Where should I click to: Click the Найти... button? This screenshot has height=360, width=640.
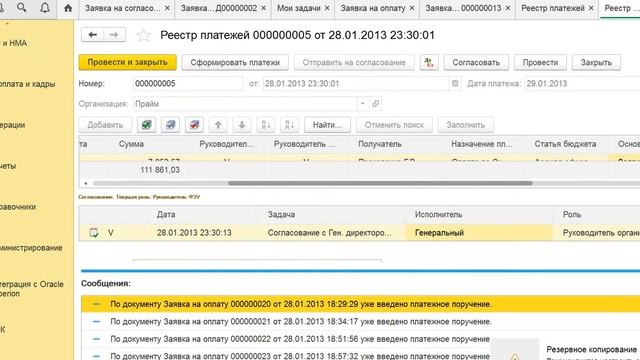pyautogui.click(x=327, y=125)
